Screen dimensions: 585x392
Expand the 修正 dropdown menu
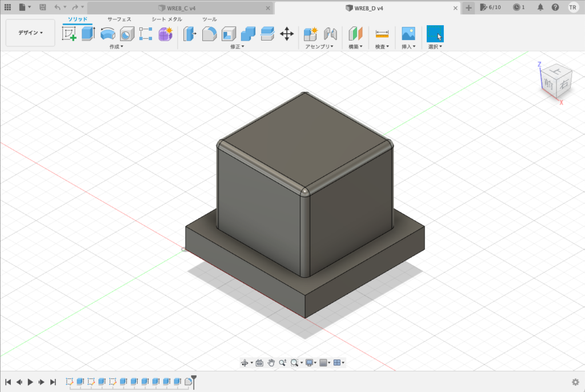(237, 47)
